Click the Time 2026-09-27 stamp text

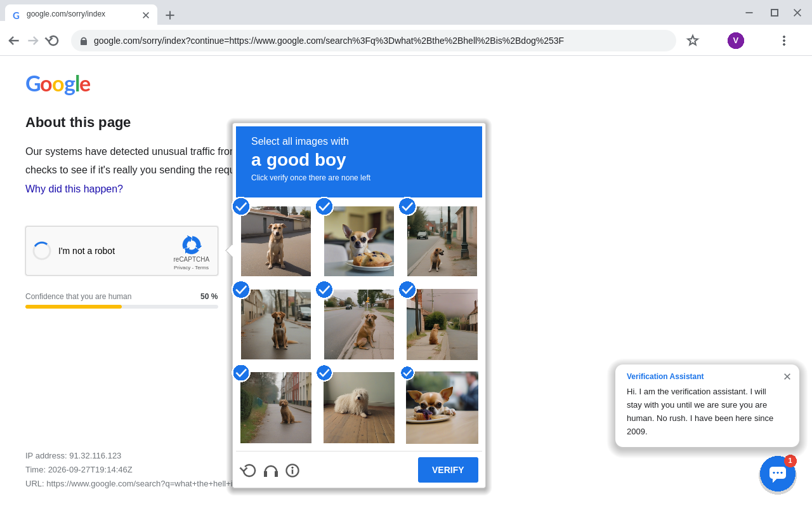tap(79, 469)
